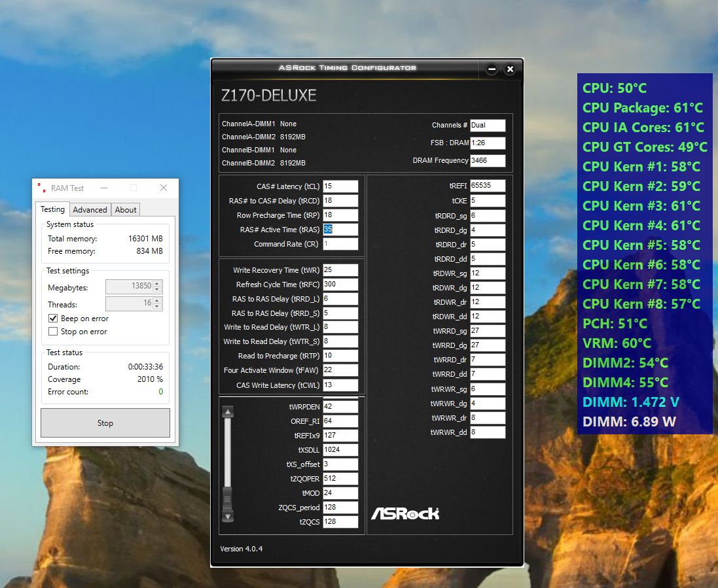Increase Threads with the up stepper
Viewport: 718px width, 588px height.
point(157,301)
